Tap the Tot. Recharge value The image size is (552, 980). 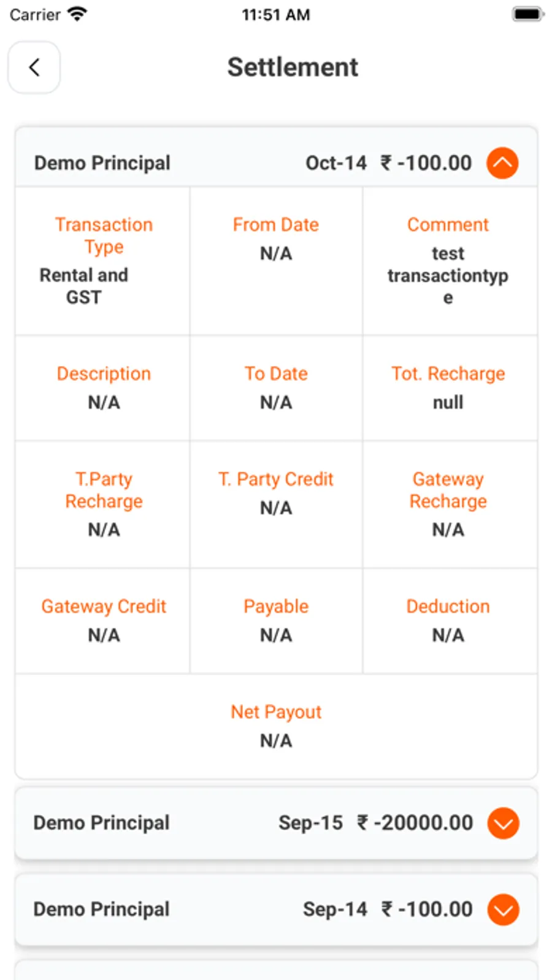(448, 402)
